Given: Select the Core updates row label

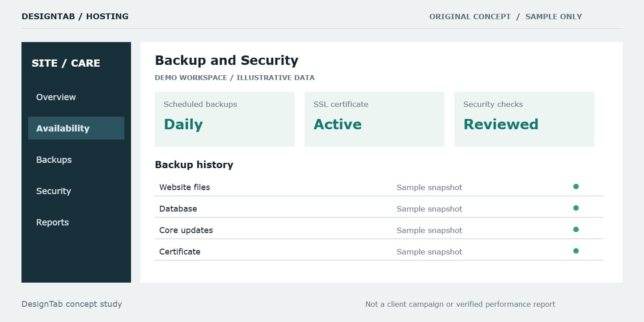Looking at the screenshot, I should (186, 230).
